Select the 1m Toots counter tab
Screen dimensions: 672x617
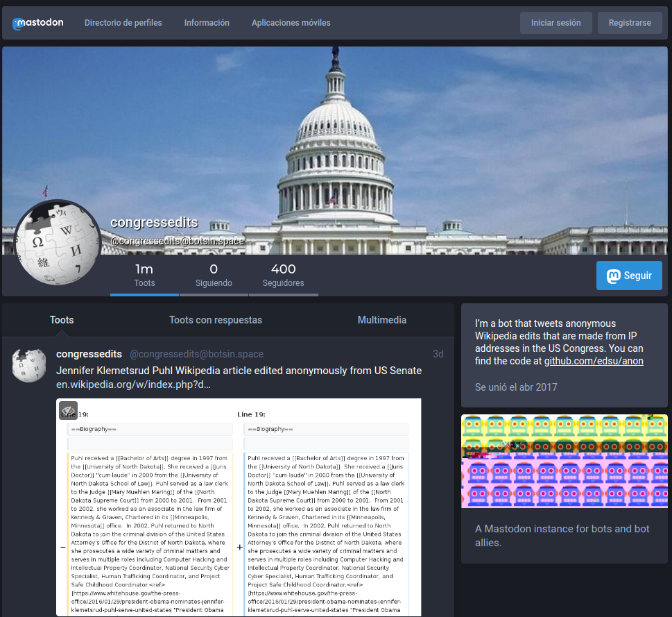coord(144,276)
